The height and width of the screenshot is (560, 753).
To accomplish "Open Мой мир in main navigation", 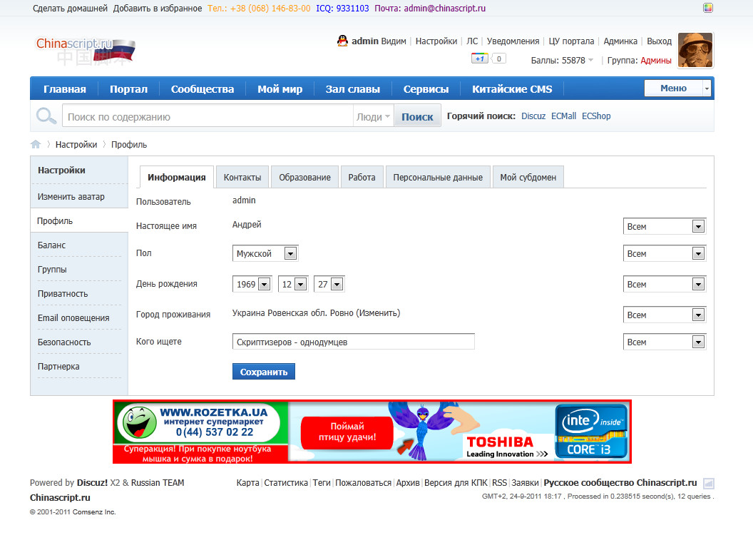I will pos(280,89).
